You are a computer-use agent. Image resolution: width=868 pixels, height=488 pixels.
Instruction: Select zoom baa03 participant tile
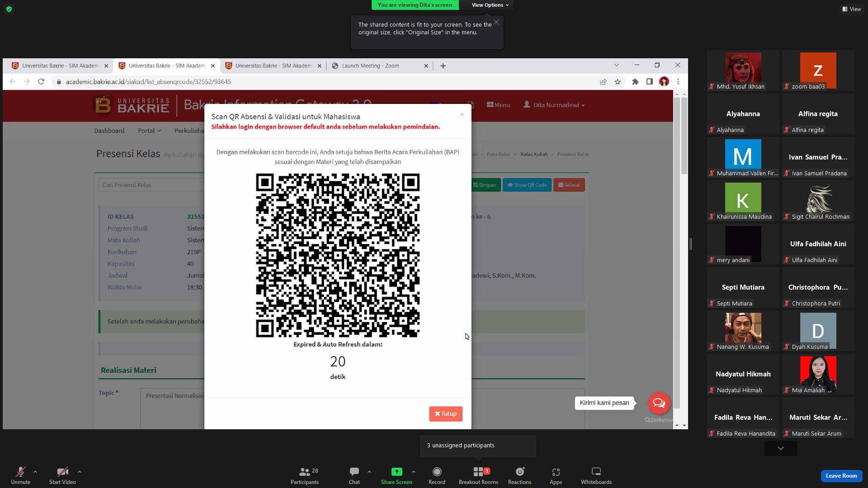818,71
